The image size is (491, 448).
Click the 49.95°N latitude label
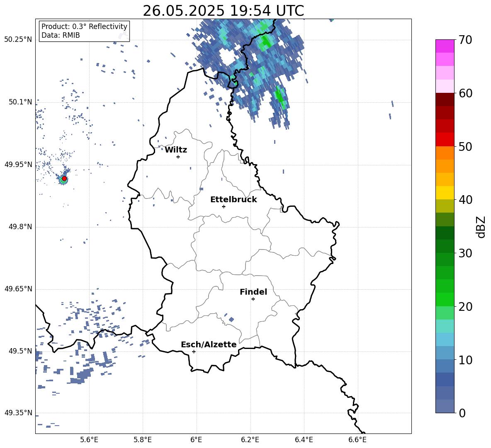[18, 164]
